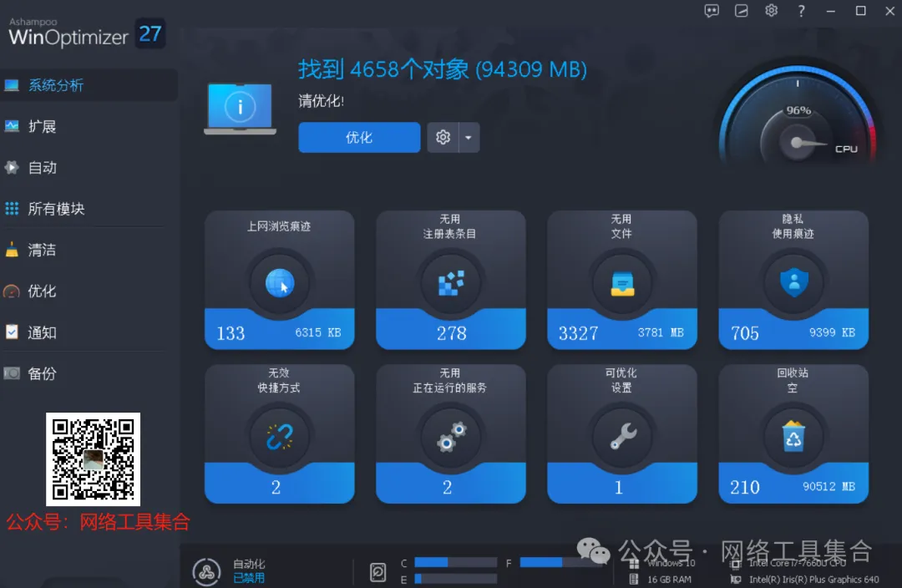Click the E drive usage bar
The height and width of the screenshot is (588, 902).
(x=456, y=579)
